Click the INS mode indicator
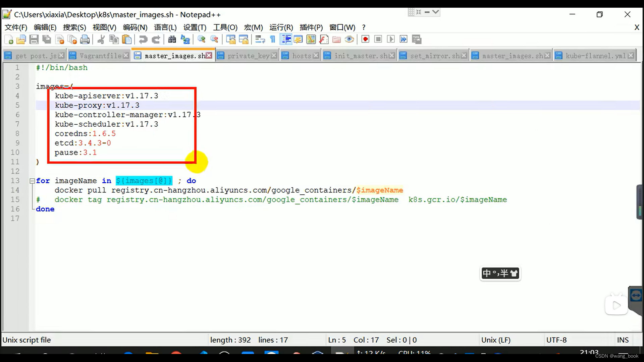This screenshot has height=362, width=644. 623,340
